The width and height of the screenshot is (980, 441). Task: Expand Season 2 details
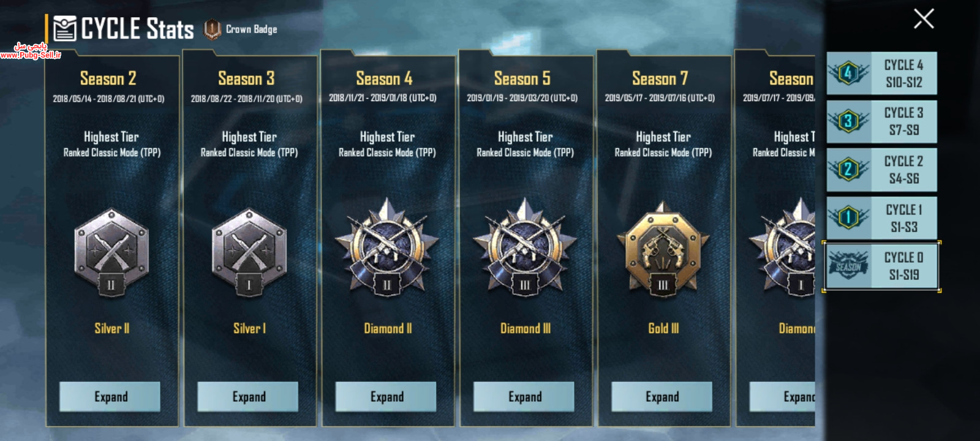[x=110, y=397]
